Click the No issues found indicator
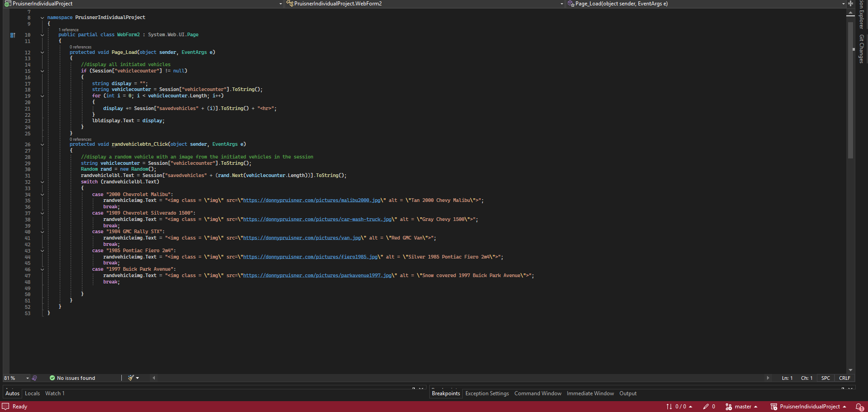Viewport: 868px width, 412px height. click(72, 378)
